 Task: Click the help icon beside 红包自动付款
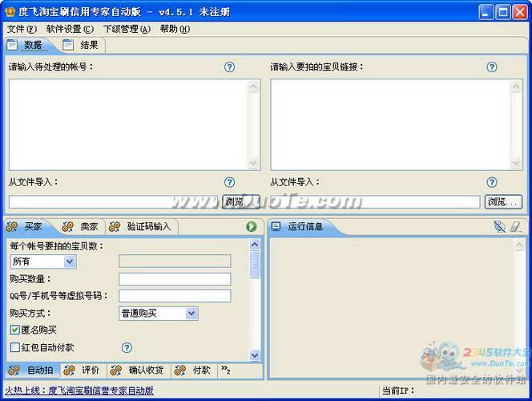click(127, 347)
